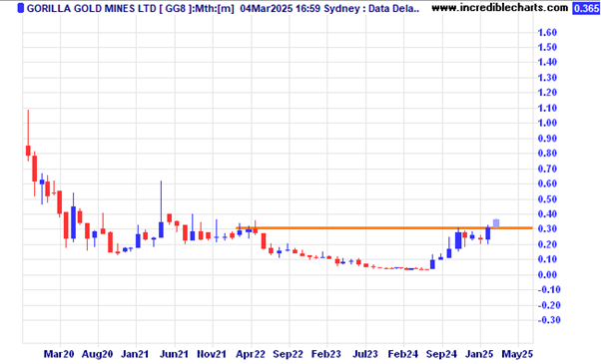601x364 pixels.
Task: Click the Nov21 date axis label
Action: 212,354
